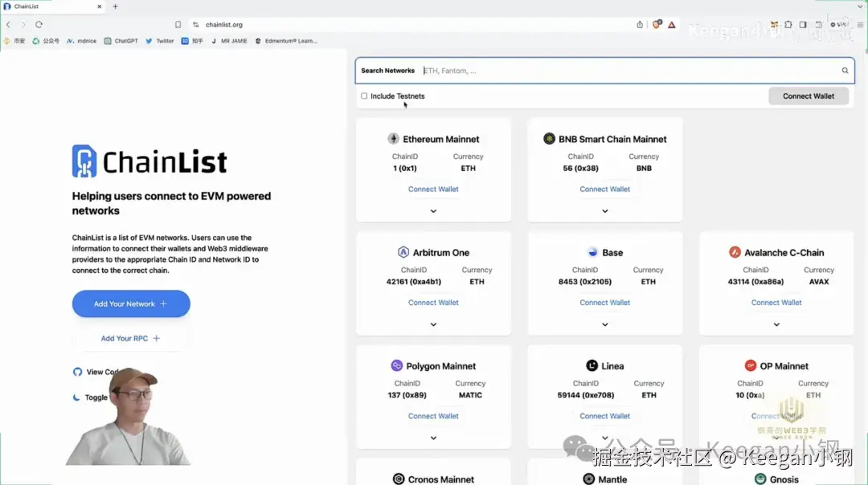The height and width of the screenshot is (485, 868).
Task: Open the ChatGPT bookmark
Action: click(121, 41)
